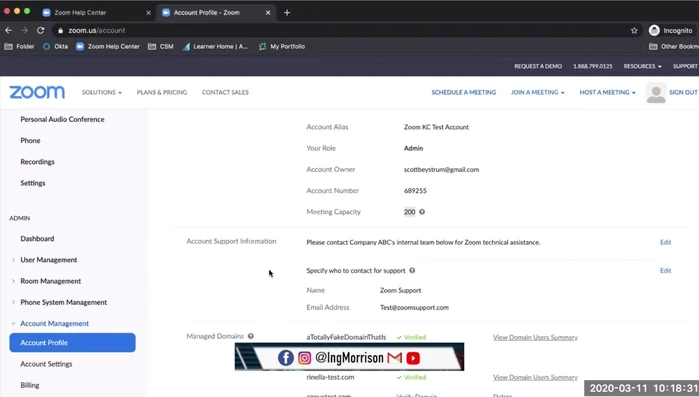Screen dimensions: 699x397
Task: View Domain Users Summary for rinella-test.com
Action: coord(535,377)
